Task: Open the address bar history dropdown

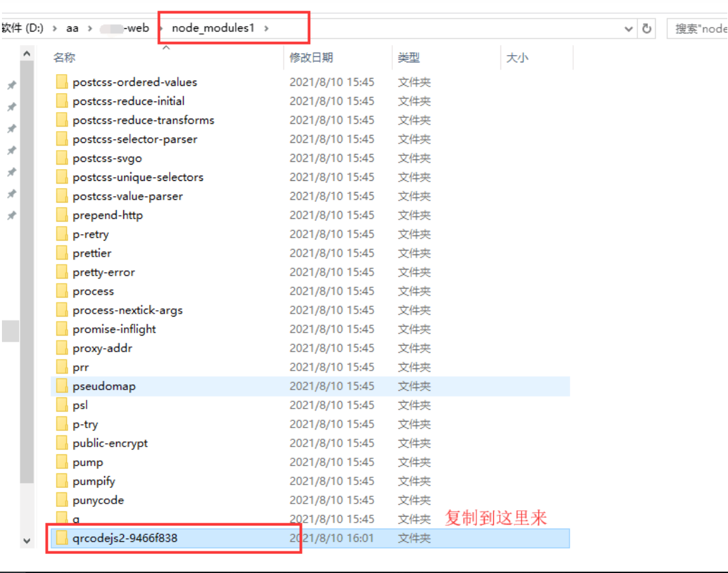Action: click(x=628, y=28)
